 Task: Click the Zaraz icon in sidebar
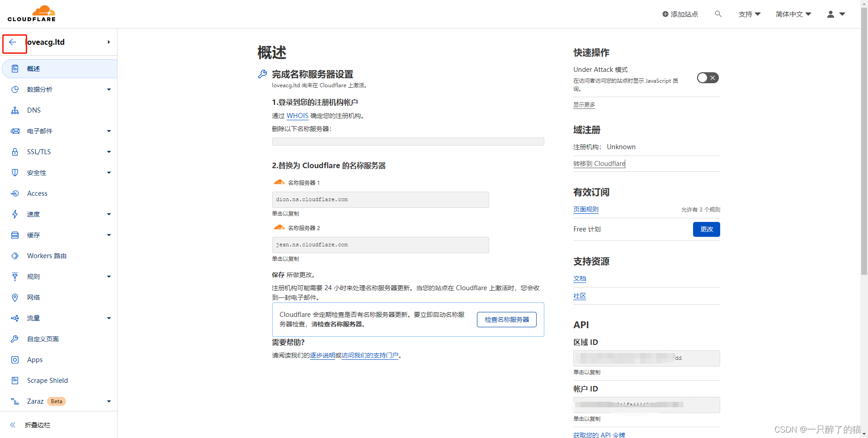[x=15, y=401]
